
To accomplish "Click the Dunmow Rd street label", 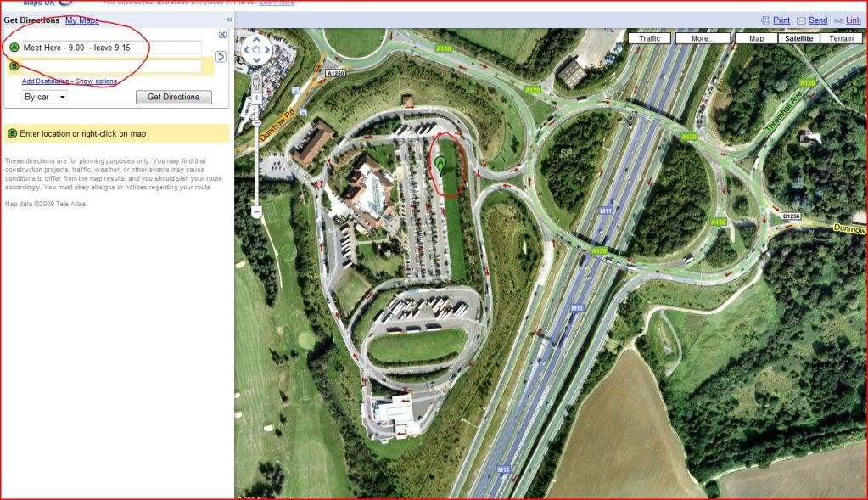I will pyautogui.click(x=277, y=125).
